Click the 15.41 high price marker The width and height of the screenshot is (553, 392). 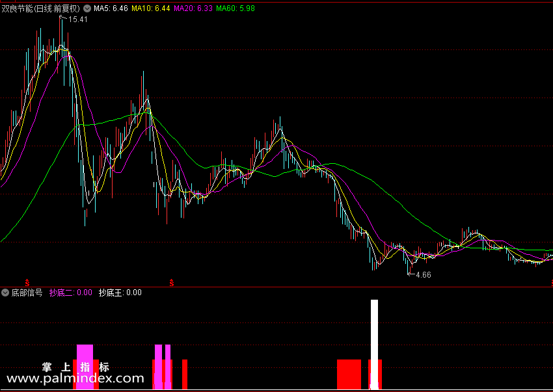point(77,20)
